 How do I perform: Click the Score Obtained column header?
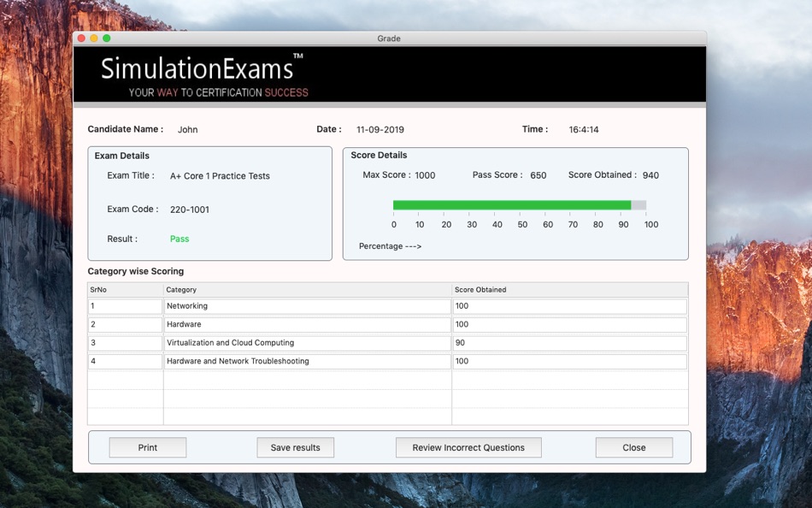pos(569,290)
